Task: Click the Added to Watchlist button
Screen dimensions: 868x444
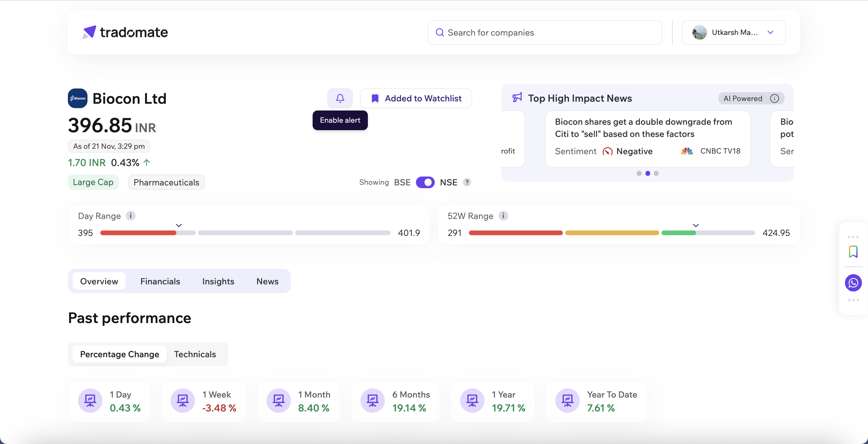Action: 416,98
